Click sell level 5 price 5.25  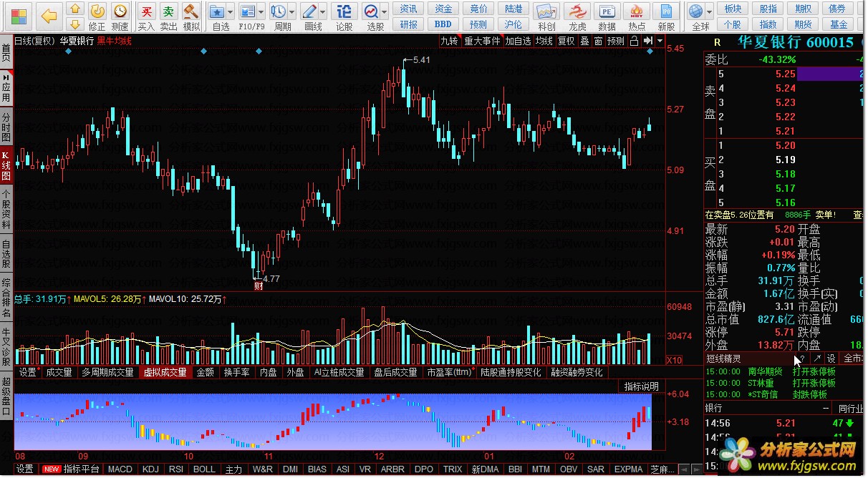click(x=785, y=74)
